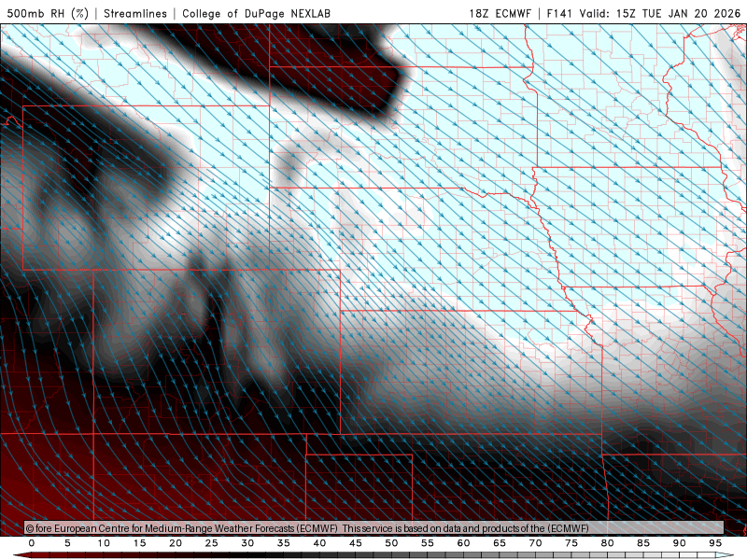Viewport: 747px width, 560px height.
Task: Click the "75" value on color scale
Action: 571,543
